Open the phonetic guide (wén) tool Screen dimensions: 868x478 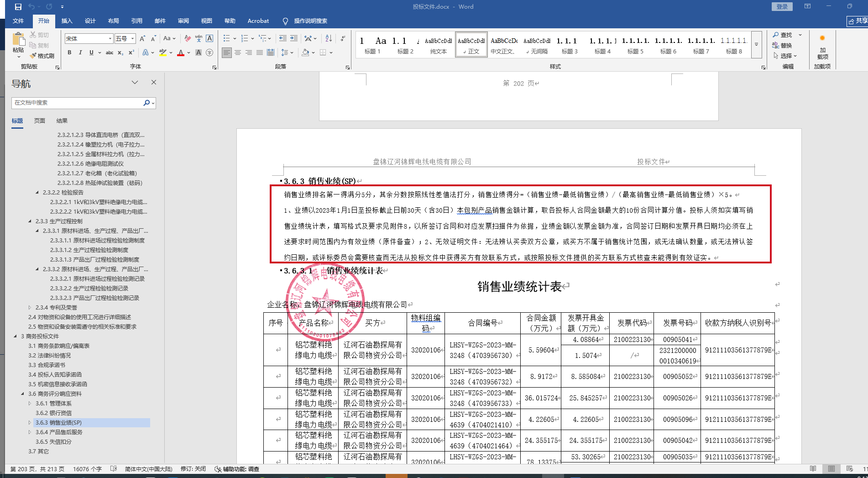click(x=199, y=39)
